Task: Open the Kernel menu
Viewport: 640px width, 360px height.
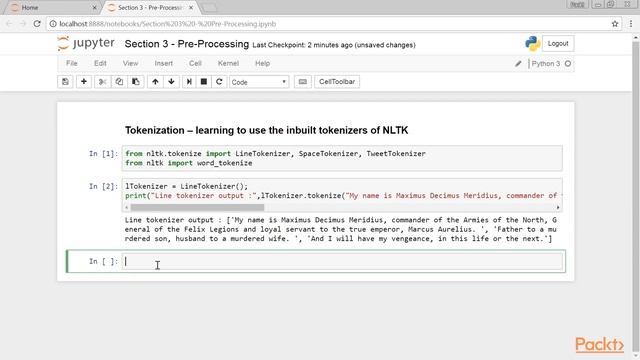Action: point(228,63)
